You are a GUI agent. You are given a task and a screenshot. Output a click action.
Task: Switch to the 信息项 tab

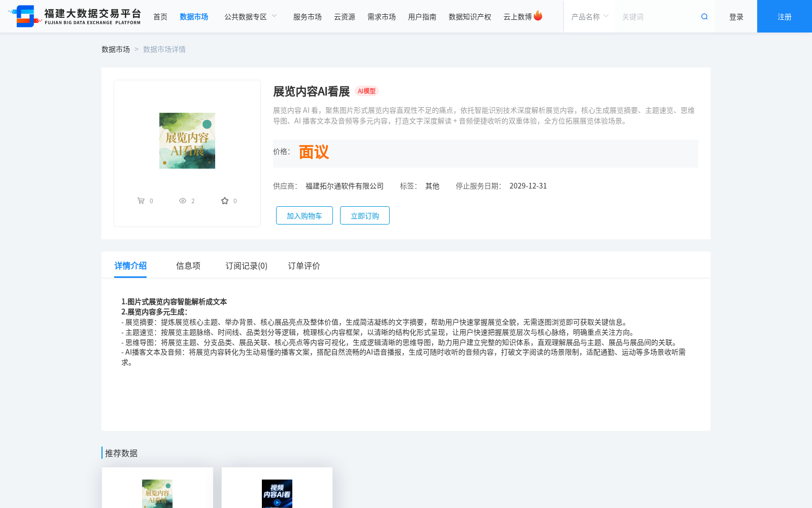[188, 266]
